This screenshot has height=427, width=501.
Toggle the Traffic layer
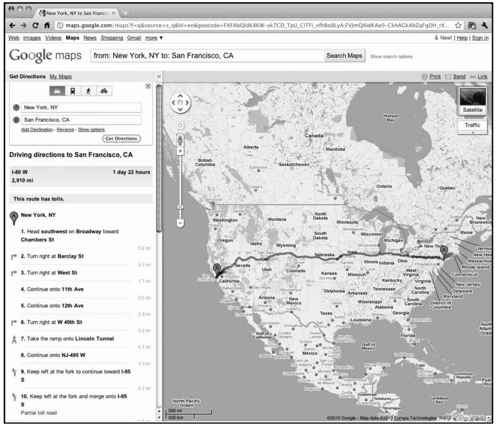click(472, 125)
